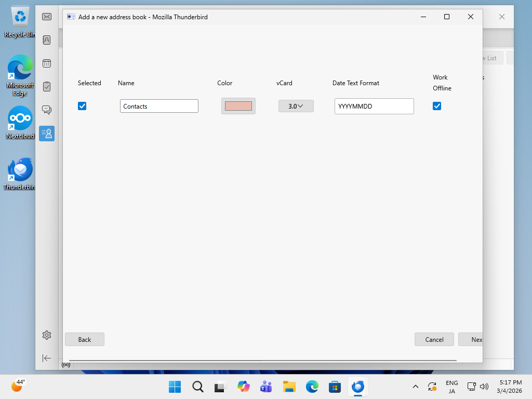Open Task View from taskbar
This screenshot has width=532, height=399.
220,387
